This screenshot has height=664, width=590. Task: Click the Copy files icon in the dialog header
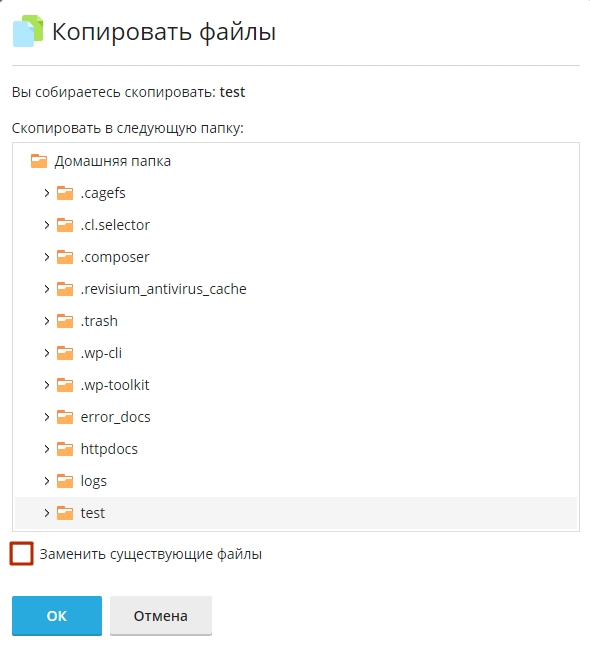[28, 31]
